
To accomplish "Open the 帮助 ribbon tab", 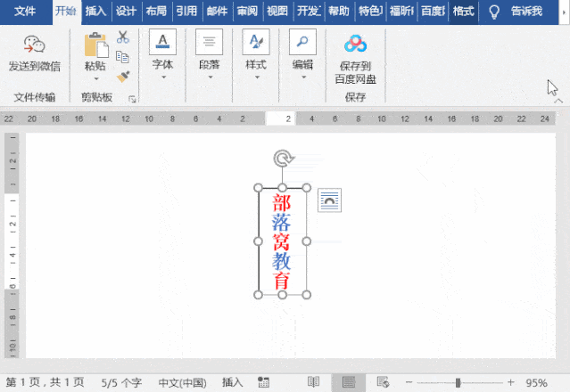I will 339,12.
